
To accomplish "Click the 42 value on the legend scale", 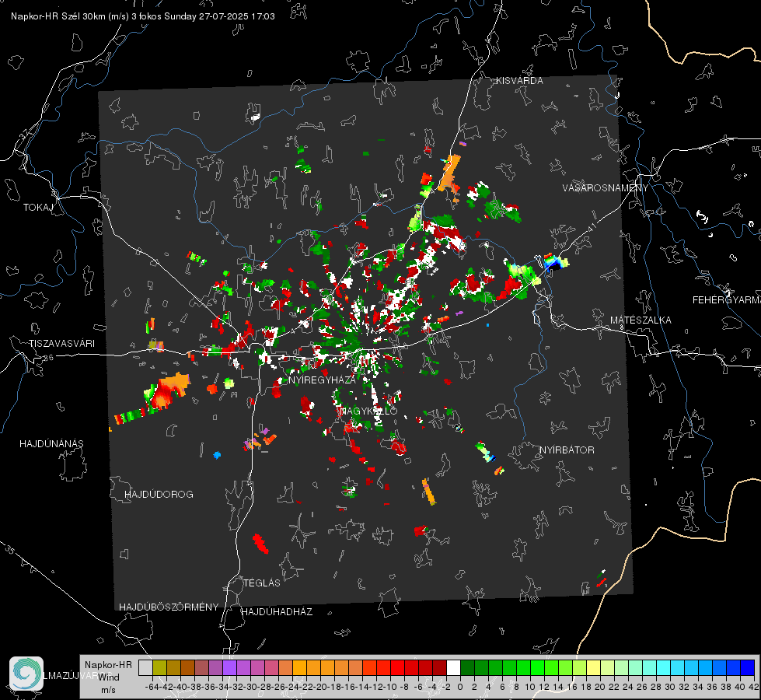I will pyautogui.click(x=753, y=687).
